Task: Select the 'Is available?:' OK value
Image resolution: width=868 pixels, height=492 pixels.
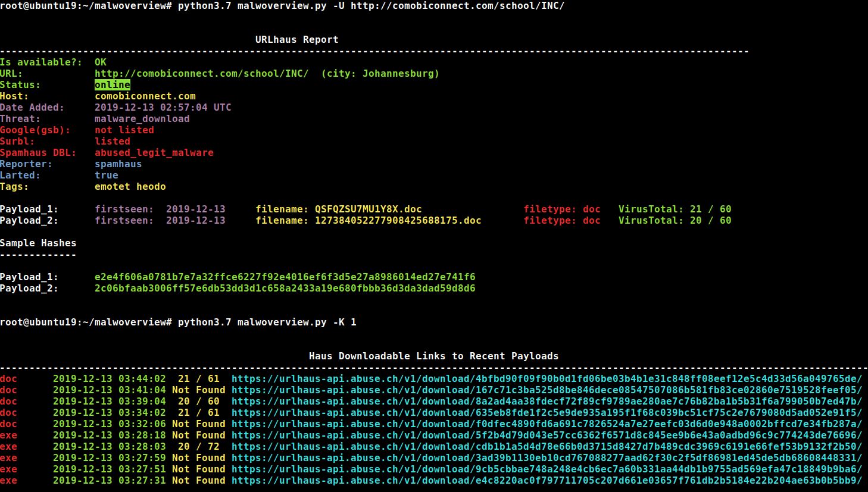Action: point(101,62)
